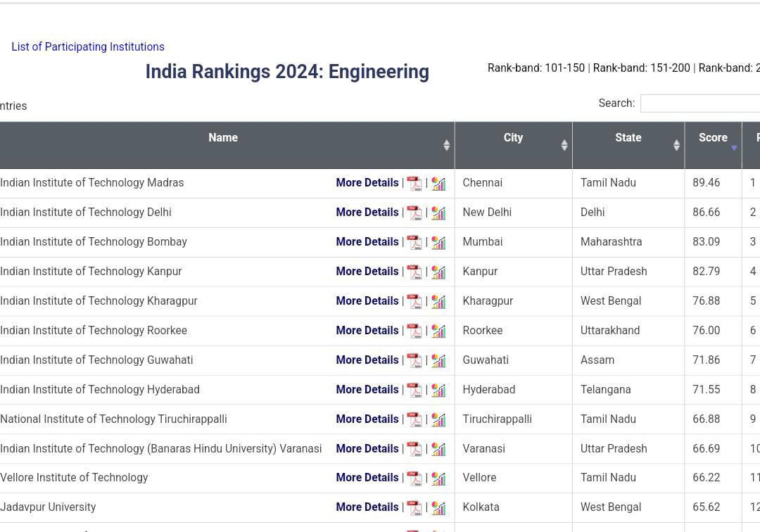Open PDF icon for Vellore Institute of Technology
Image resolution: width=760 pixels, height=532 pixels.
414,479
